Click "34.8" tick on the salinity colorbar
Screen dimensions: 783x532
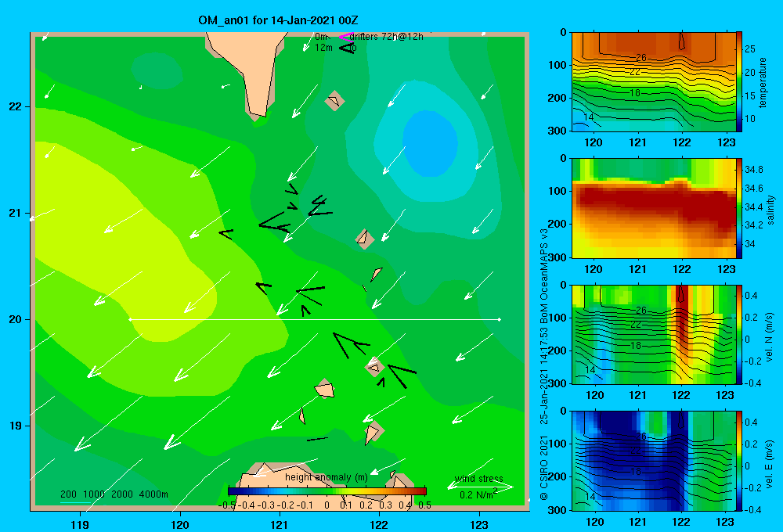point(753,170)
